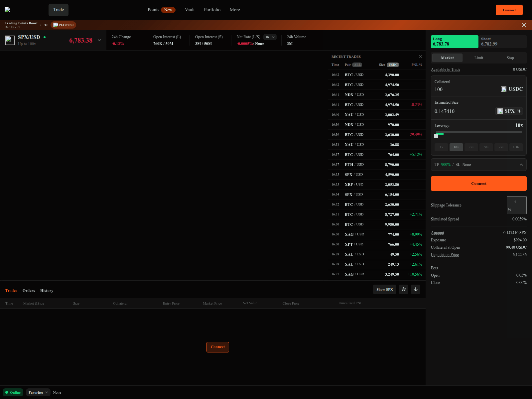This screenshot has width=532, height=399.
Task: Switch to the Short side
Action: (x=502, y=42)
